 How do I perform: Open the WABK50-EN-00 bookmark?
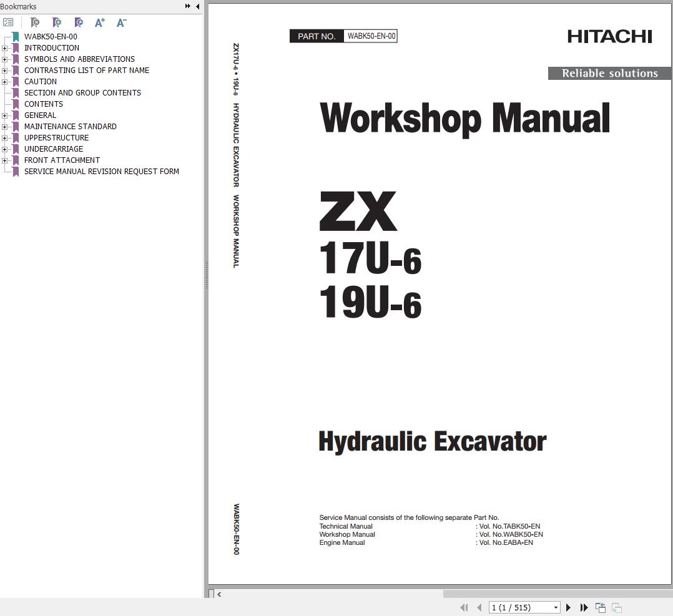pos(51,37)
